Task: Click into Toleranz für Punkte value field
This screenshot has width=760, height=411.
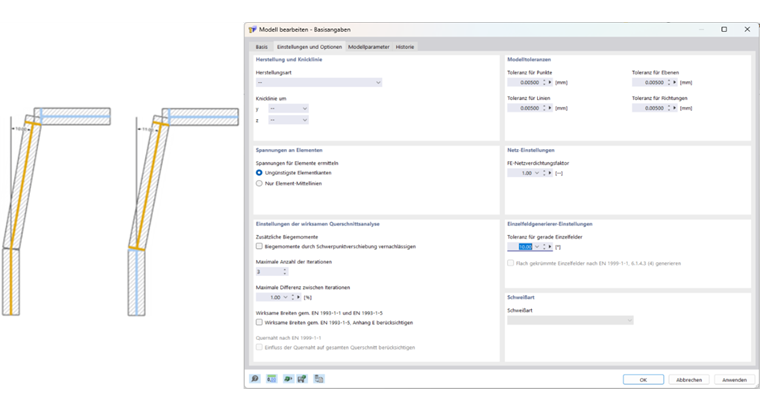Action: point(524,82)
